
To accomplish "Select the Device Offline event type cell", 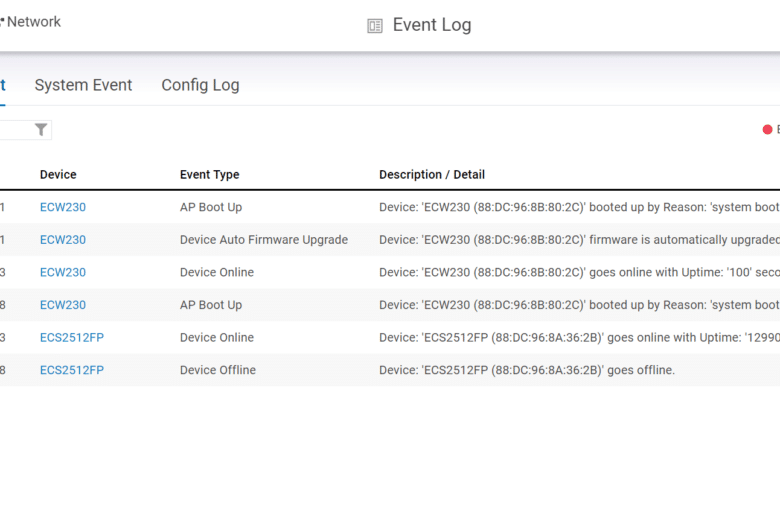I will coord(218,370).
